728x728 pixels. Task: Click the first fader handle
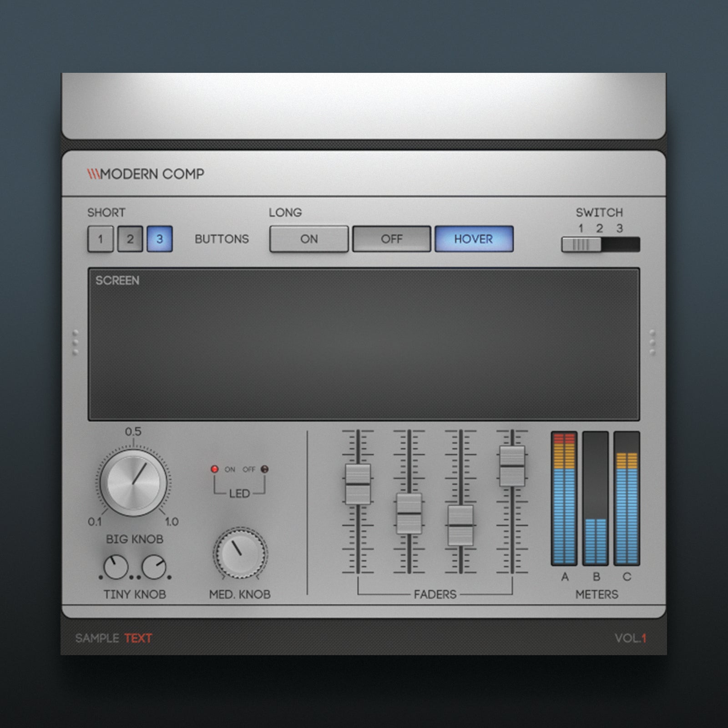(x=358, y=484)
